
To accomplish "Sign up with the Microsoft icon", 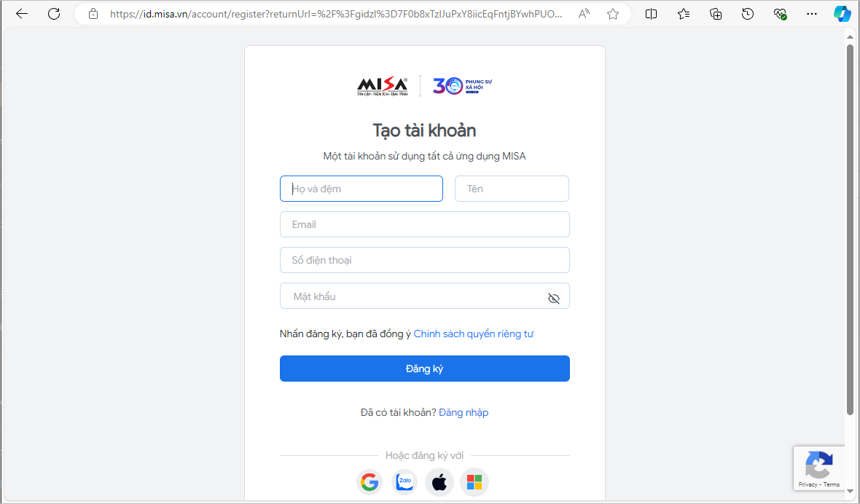I will click(474, 482).
